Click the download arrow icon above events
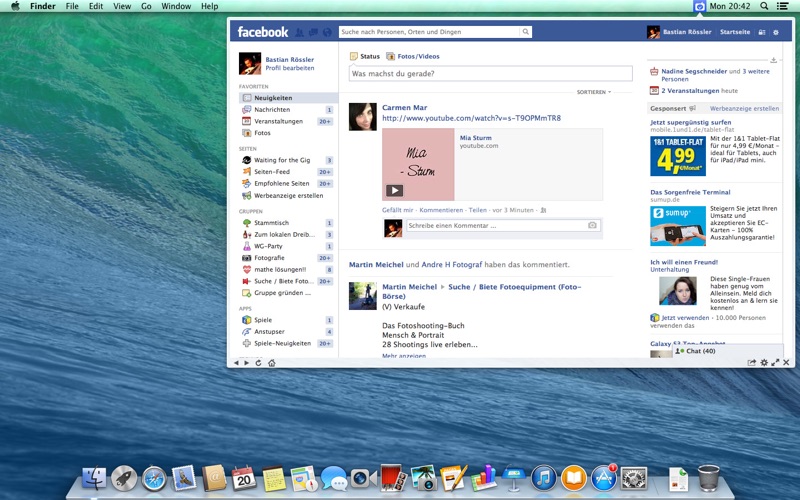 point(773,60)
